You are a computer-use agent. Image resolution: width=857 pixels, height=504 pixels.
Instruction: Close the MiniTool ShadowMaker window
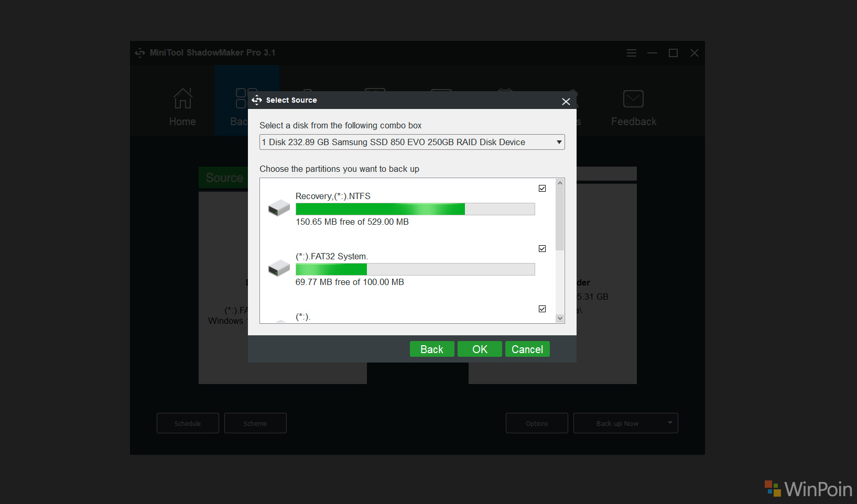[x=695, y=53]
